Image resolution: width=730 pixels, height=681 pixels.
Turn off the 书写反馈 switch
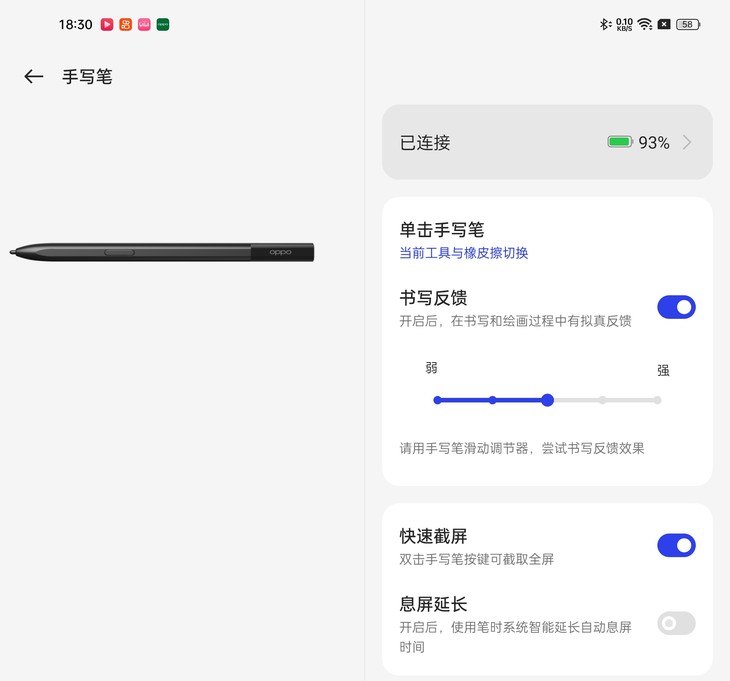(676, 307)
